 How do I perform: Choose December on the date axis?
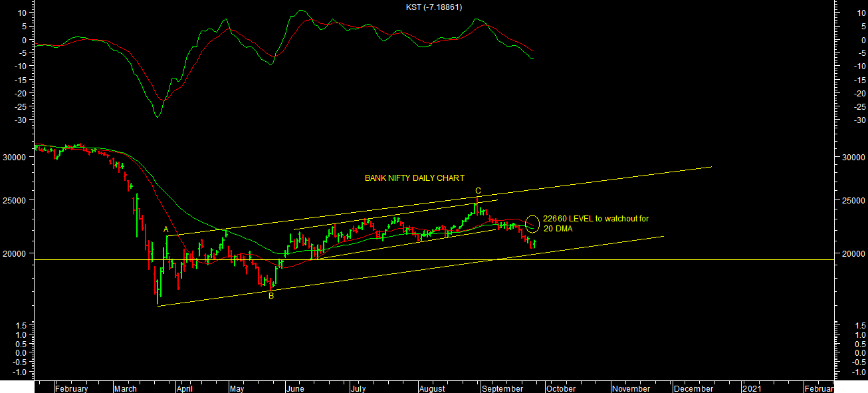pyautogui.click(x=693, y=388)
